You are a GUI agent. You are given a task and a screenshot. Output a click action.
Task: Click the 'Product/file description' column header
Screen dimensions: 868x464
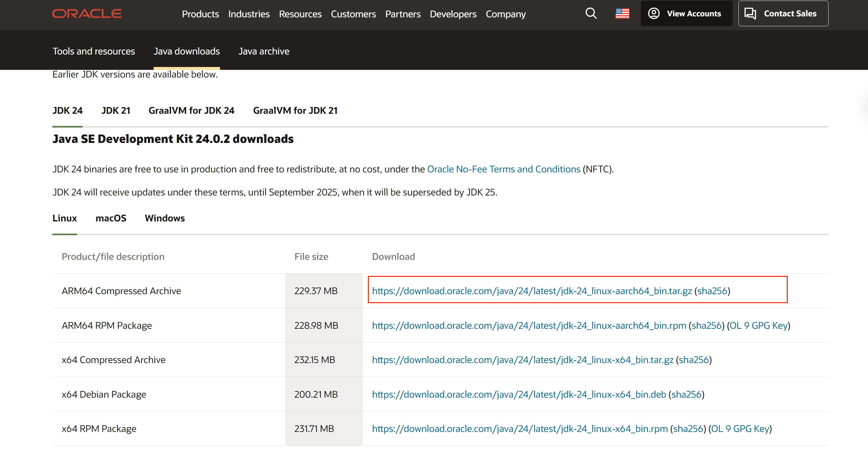[113, 257]
